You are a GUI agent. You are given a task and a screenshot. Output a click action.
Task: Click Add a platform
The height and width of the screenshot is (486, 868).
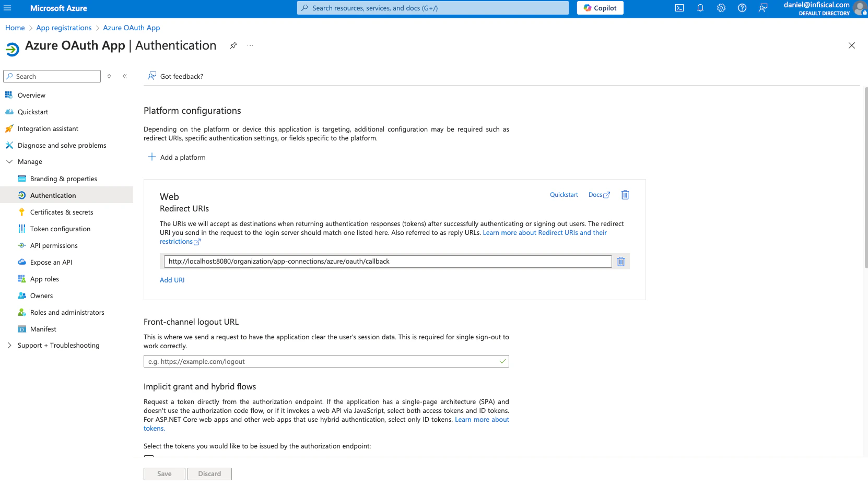pos(177,157)
